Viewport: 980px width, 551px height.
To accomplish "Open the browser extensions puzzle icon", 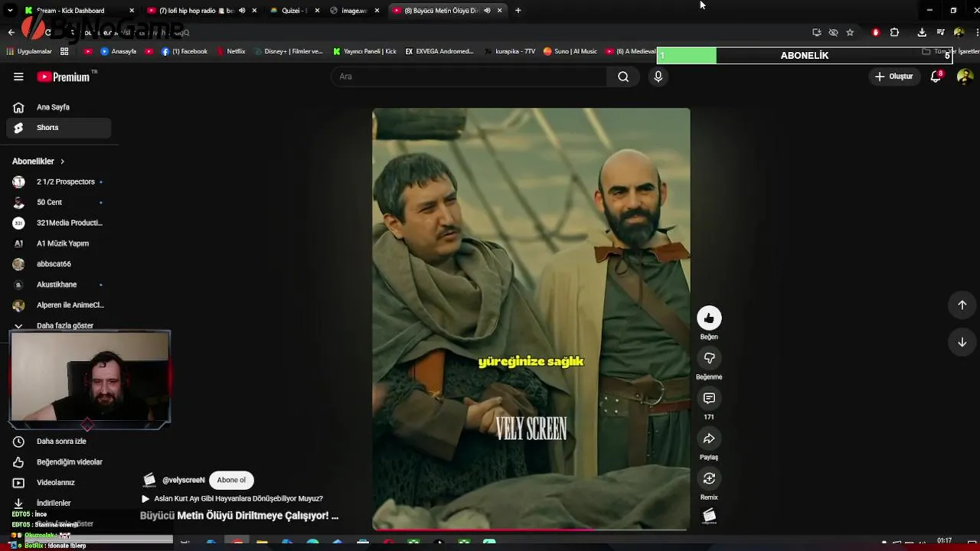I will (x=894, y=32).
